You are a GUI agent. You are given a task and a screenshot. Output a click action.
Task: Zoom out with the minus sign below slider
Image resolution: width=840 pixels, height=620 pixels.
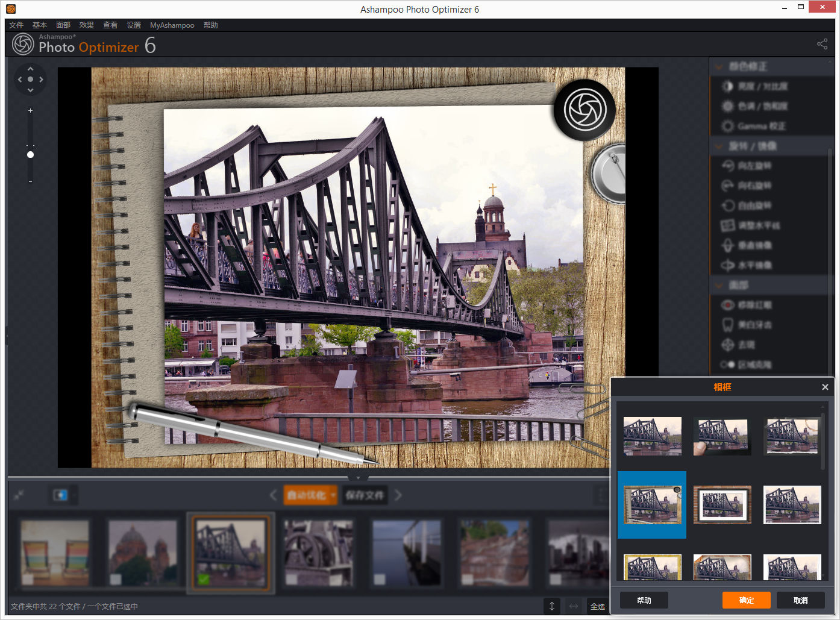[x=30, y=181]
